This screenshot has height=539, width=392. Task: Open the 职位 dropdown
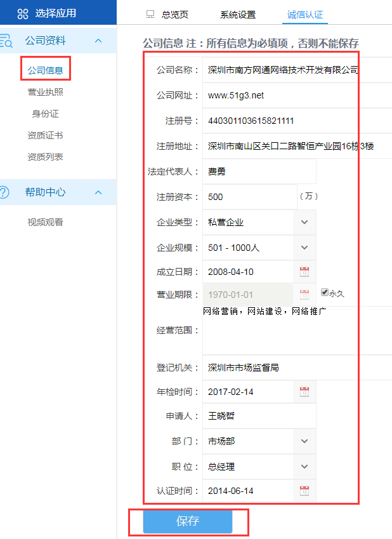pyautogui.click(x=304, y=467)
